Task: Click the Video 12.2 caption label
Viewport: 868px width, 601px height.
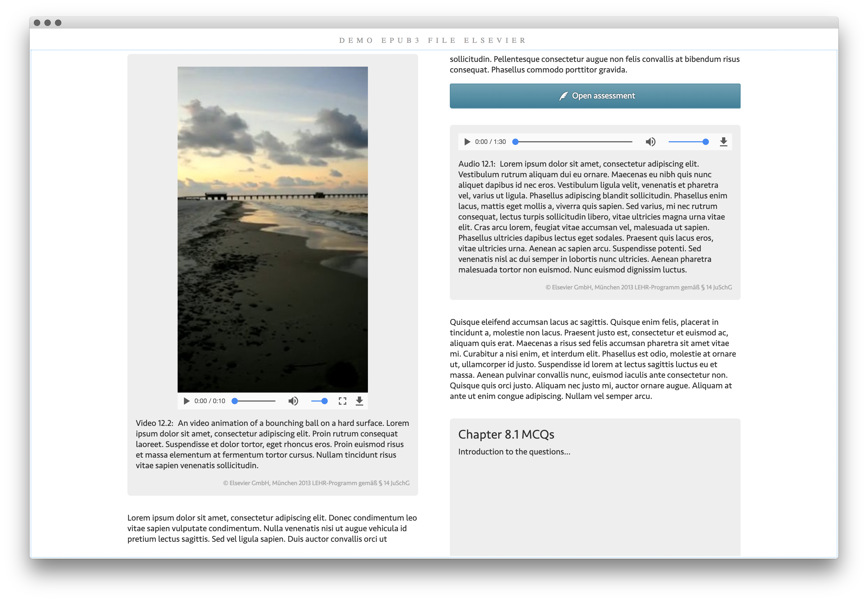Action: point(154,423)
